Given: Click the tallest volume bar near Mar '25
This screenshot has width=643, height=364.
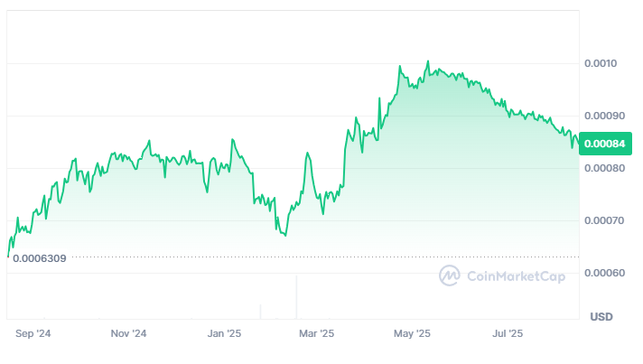Looking at the screenshot, I should (x=296, y=297).
